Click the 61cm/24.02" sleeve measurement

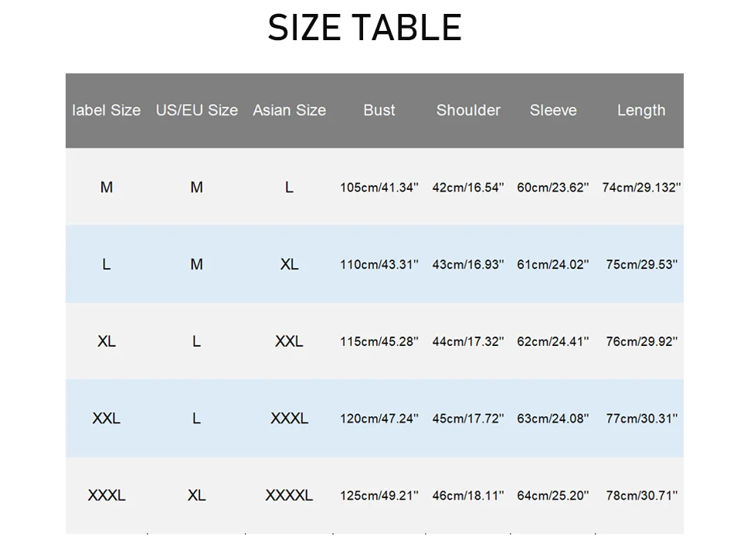pos(553,265)
